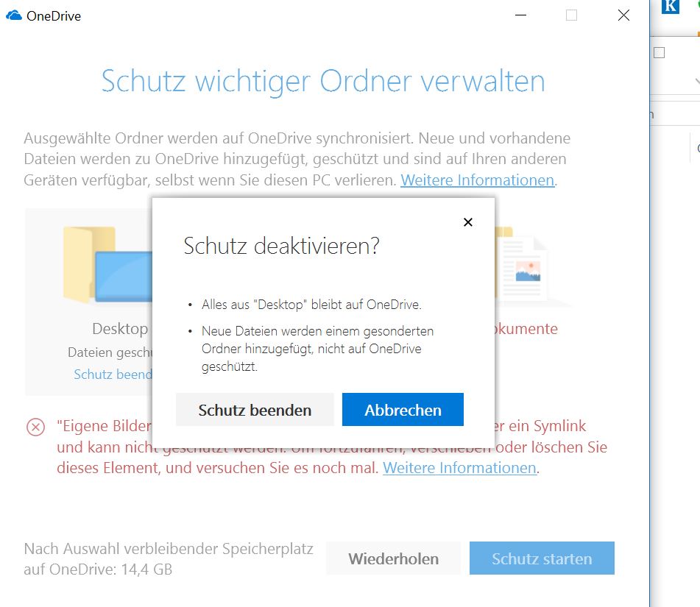The width and height of the screenshot is (700, 607).
Task: Click the 'Alles aus Desktop bleibt' bullet text
Action: 311,305
